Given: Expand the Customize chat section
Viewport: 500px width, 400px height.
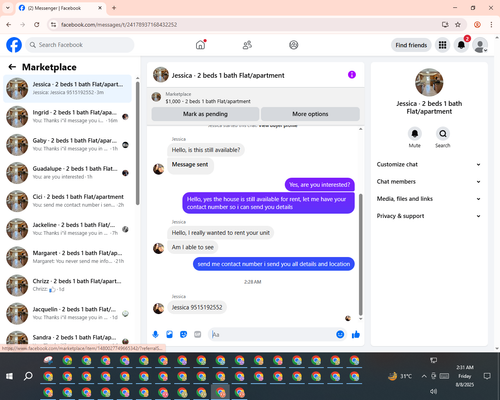Looking at the screenshot, I should (x=429, y=164).
